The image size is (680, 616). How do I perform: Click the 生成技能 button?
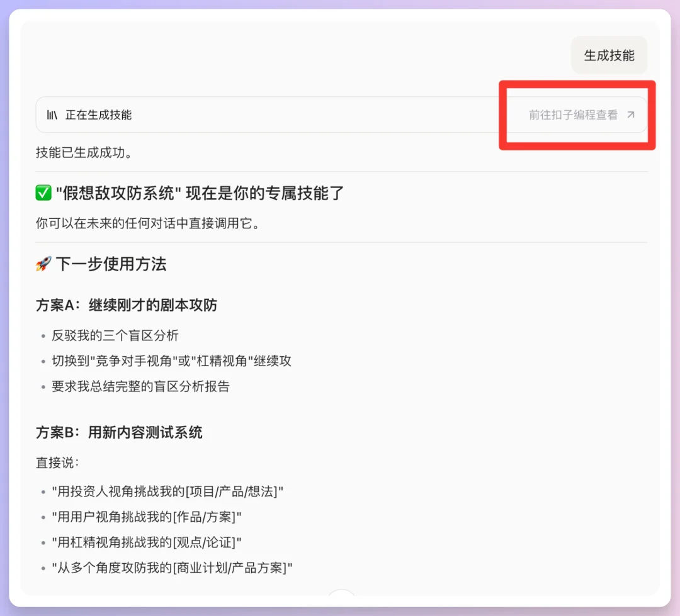pos(608,55)
